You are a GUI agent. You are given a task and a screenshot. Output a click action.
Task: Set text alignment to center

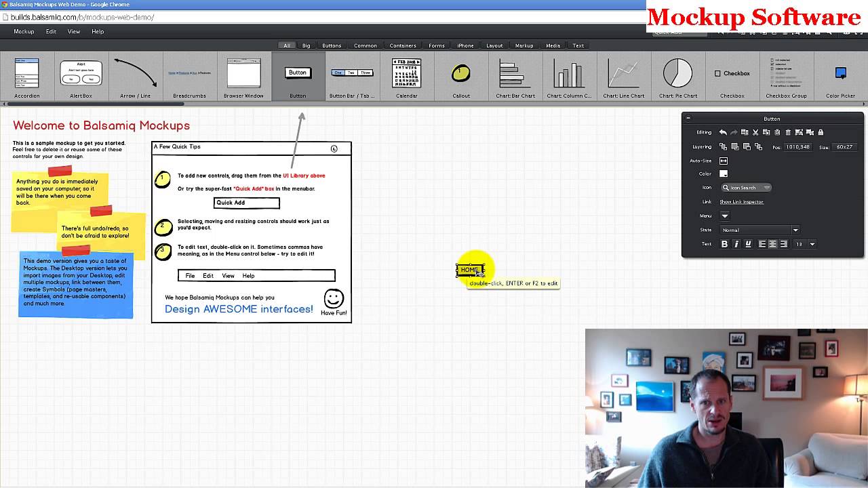(x=772, y=244)
